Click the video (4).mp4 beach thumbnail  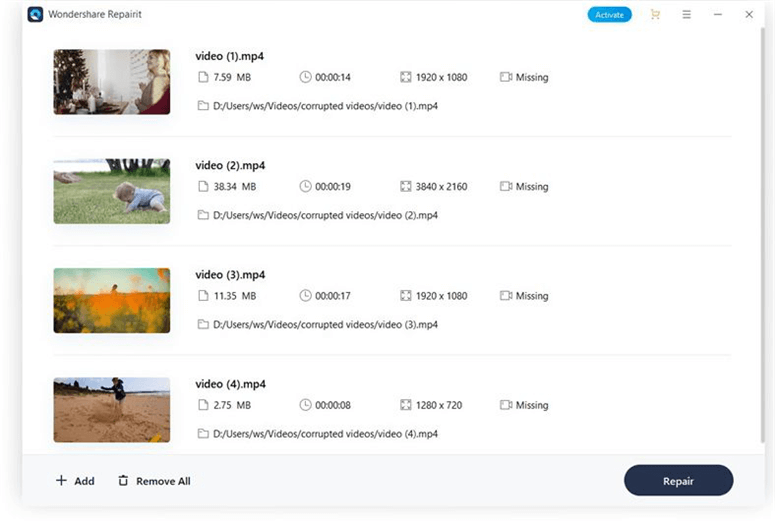(x=111, y=409)
